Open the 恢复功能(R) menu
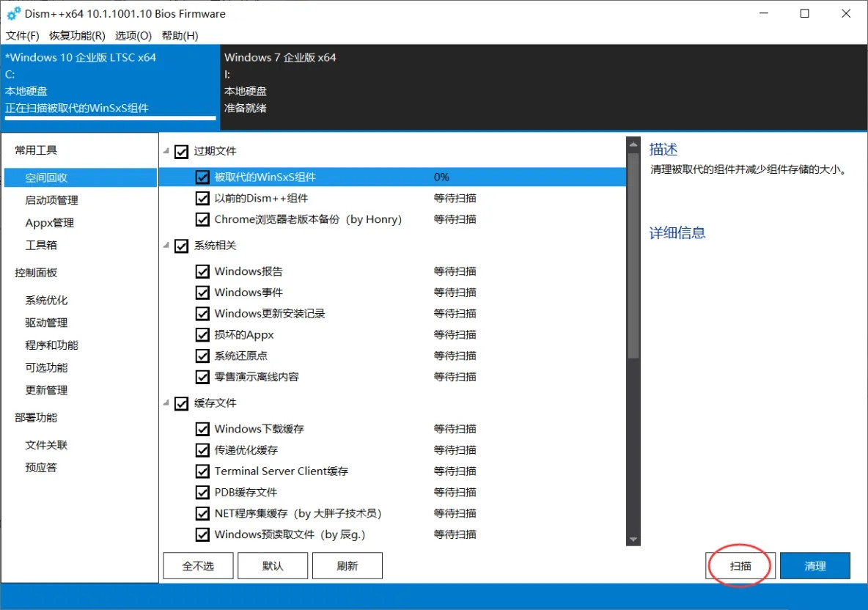Screen dimensions: 868x610 (x=77, y=35)
